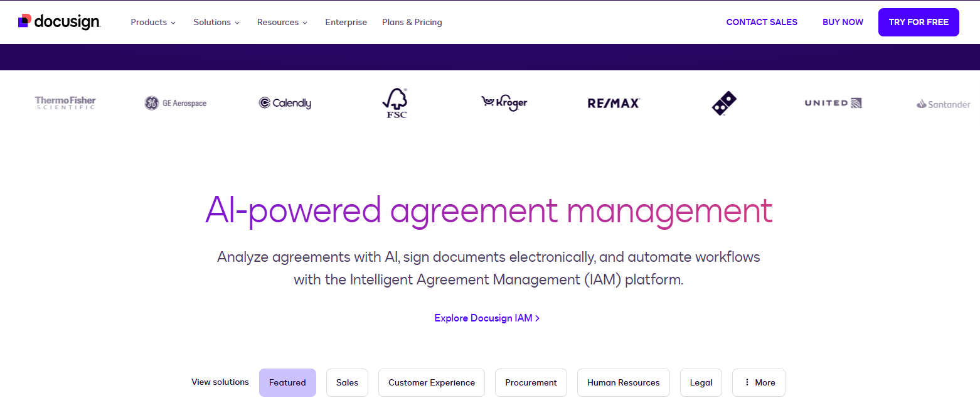Open the Enterprise page
This screenshot has height=410, width=980.
click(346, 22)
